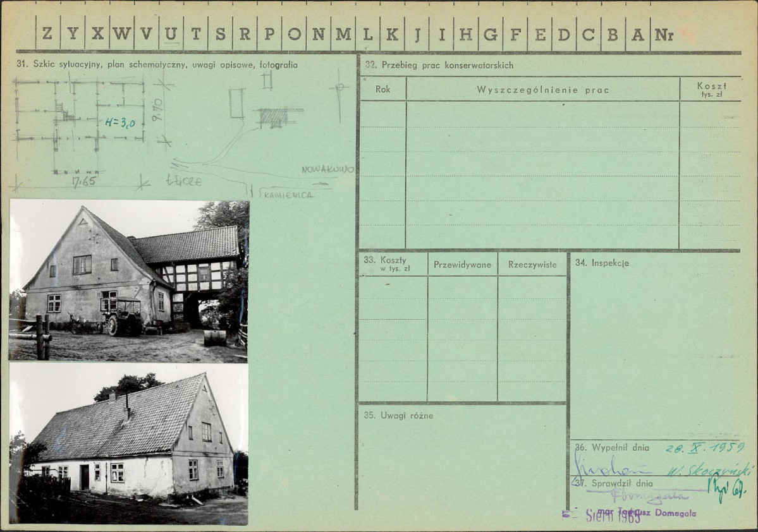The height and width of the screenshot is (532, 758).
Task: Click the letter Z index box
Action: tap(48, 33)
